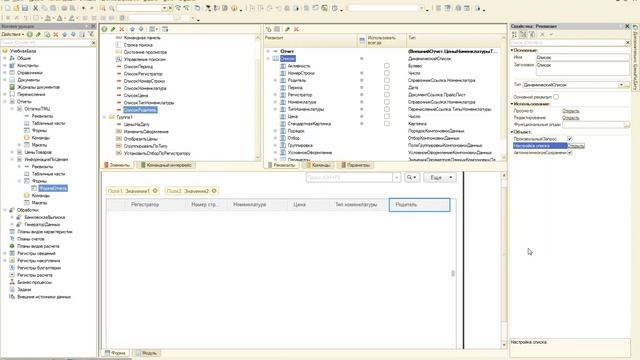The image size is (640, 360).
Task: Copy the selected configuration object
Action: click(x=47, y=35)
